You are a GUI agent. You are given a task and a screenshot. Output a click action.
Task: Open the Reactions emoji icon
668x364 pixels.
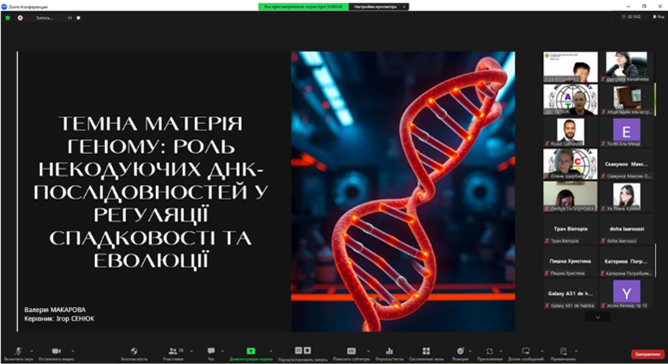460,351
